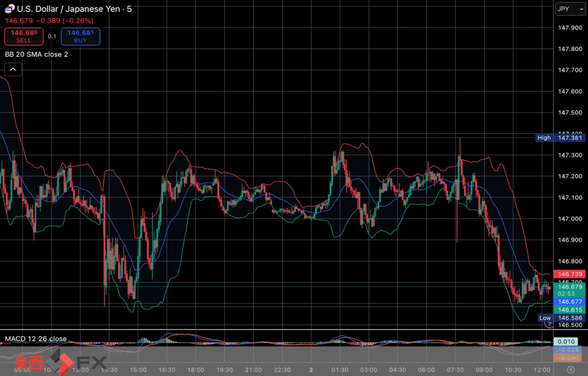588x376 pixels.
Task: Click the High 147.381 price label
Action: coord(560,137)
